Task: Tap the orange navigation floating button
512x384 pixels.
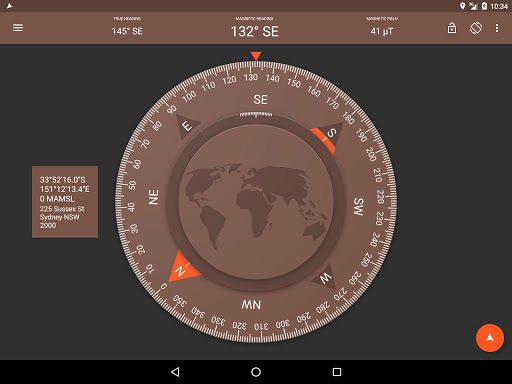Action: pos(489,338)
